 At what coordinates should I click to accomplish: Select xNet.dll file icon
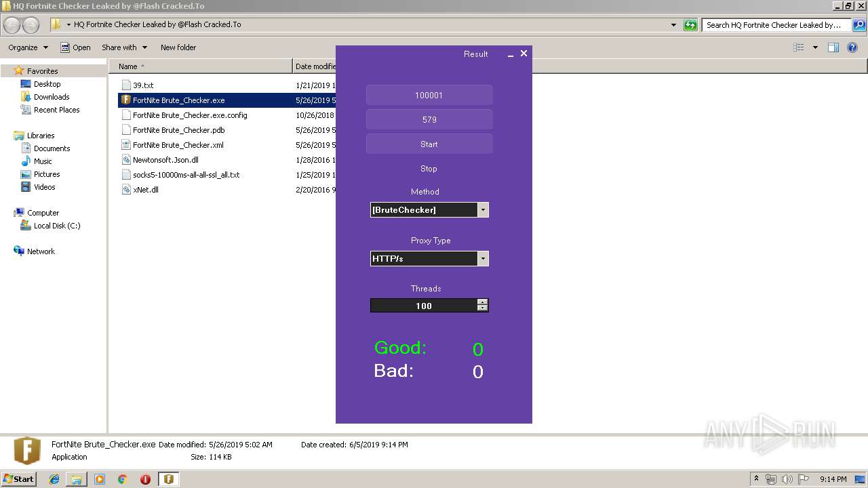click(125, 190)
